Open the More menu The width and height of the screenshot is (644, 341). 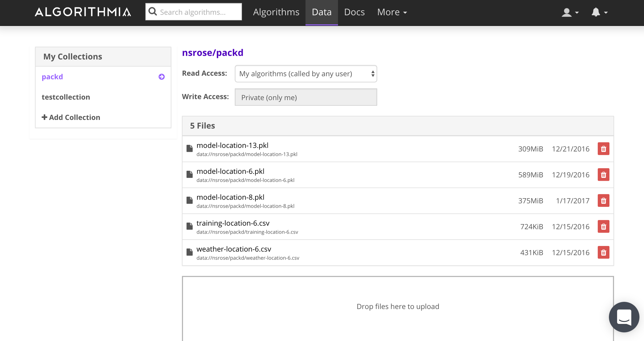coord(392,12)
